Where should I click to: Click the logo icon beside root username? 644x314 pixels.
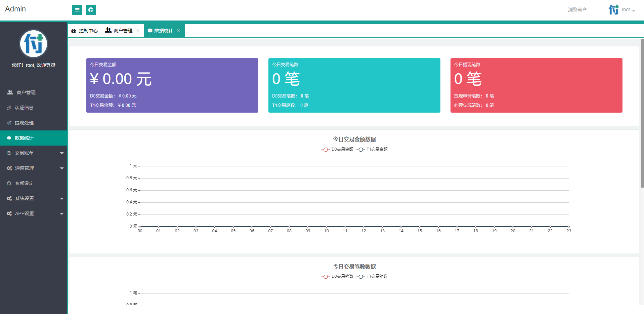click(614, 10)
